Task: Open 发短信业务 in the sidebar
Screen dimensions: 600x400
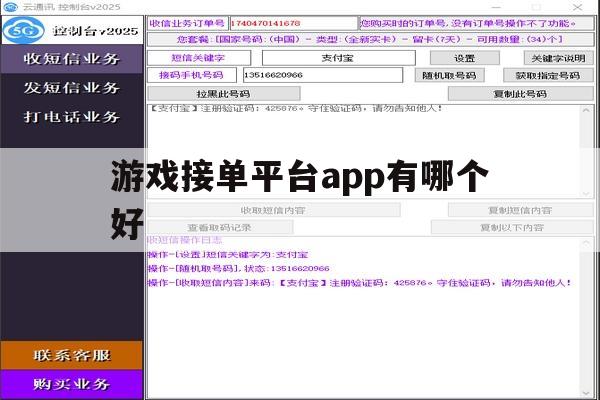Action: tap(72, 88)
